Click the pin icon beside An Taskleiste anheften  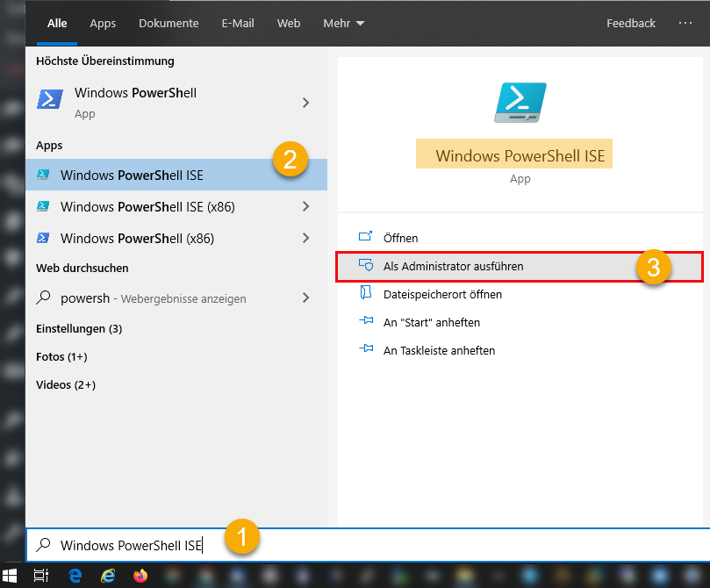(366, 349)
